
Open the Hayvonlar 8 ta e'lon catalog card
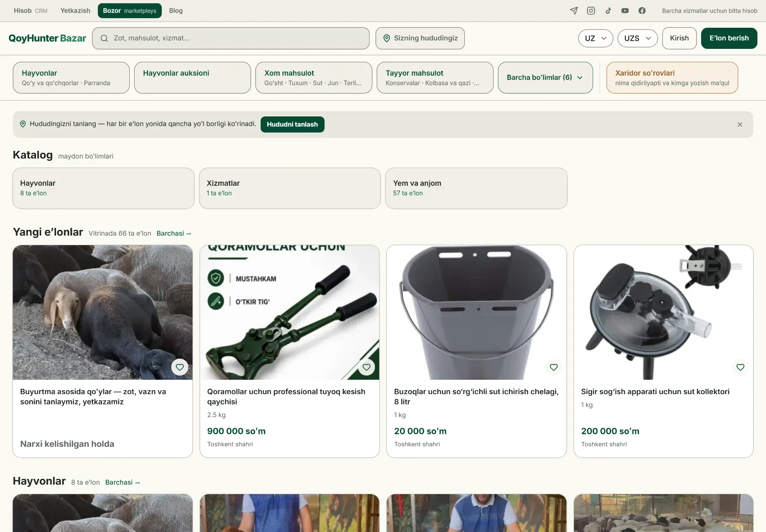coord(103,188)
